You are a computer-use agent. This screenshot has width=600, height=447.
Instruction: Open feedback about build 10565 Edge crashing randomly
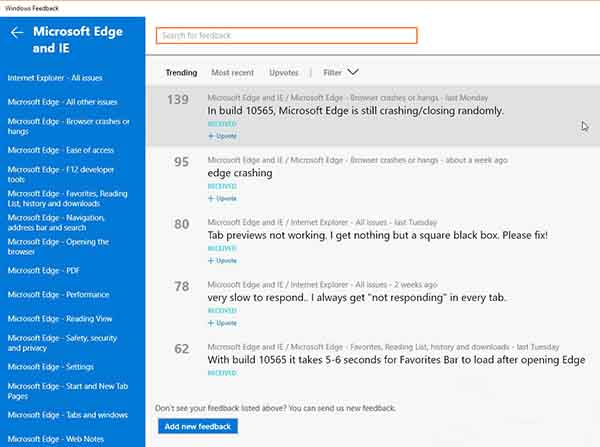(x=355, y=111)
